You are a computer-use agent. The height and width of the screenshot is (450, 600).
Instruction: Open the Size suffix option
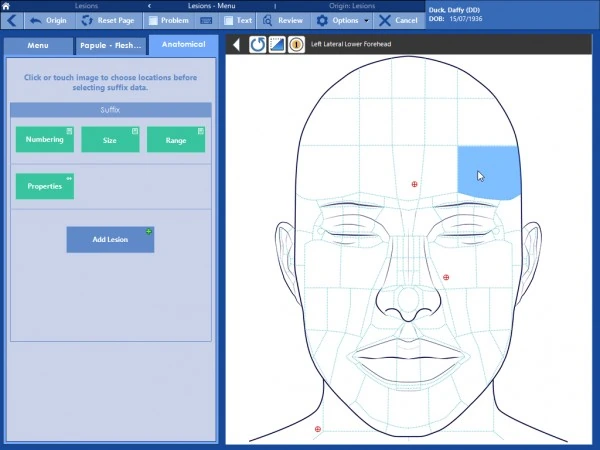coord(110,140)
